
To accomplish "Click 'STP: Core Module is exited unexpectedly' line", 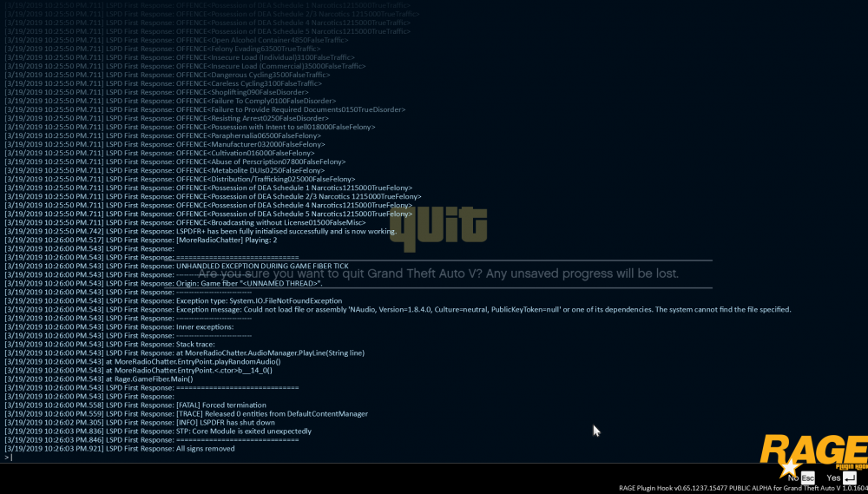I will pyautogui.click(x=158, y=431).
